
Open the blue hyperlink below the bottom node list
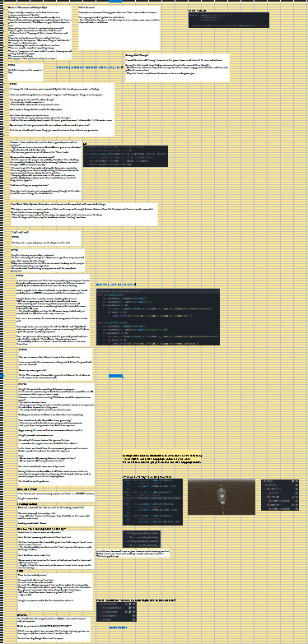[118, 628]
